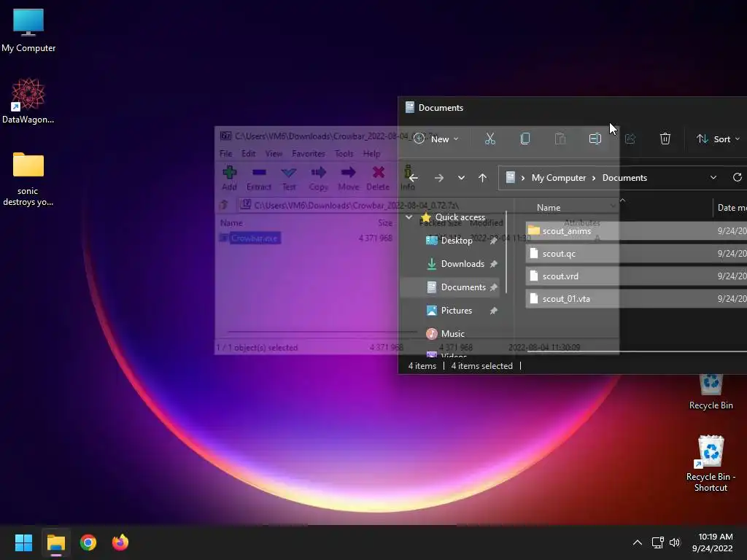Image resolution: width=747 pixels, height=560 pixels.
Task: Click Delete in the 7-Zip toolbar
Action: click(x=379, y=178)
